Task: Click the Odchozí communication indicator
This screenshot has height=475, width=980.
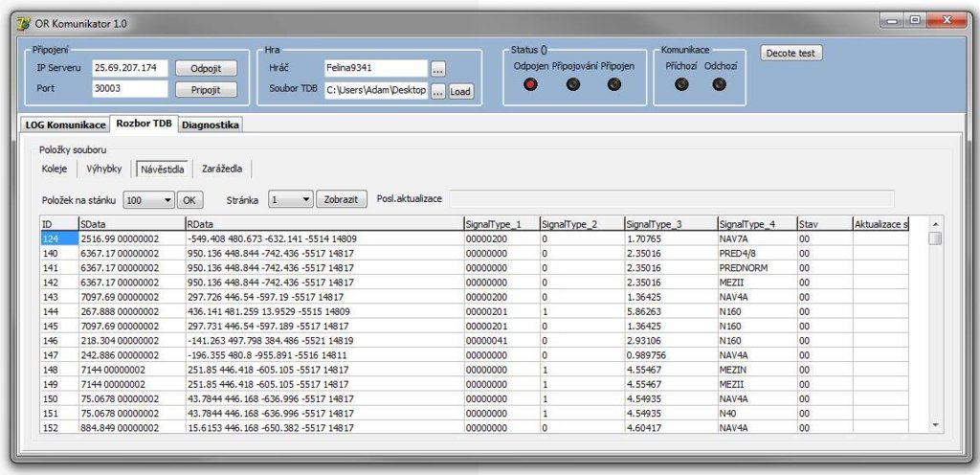Action: click(x=720, y=84)
